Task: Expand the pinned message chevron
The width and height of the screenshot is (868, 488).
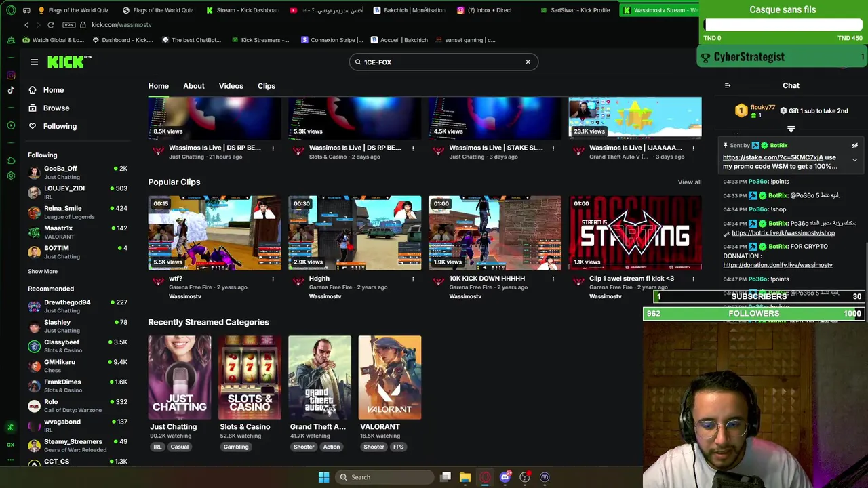Action: click(x=854, y=160)
